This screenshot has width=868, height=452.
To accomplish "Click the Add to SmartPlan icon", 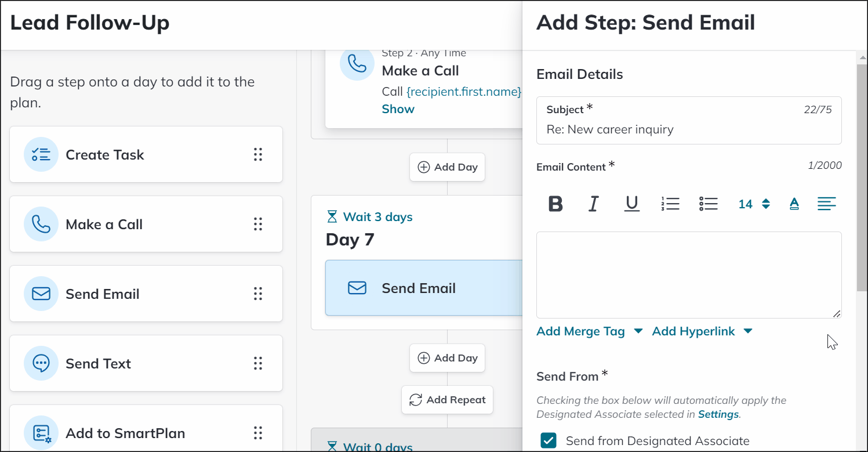I will coord(41,433).
